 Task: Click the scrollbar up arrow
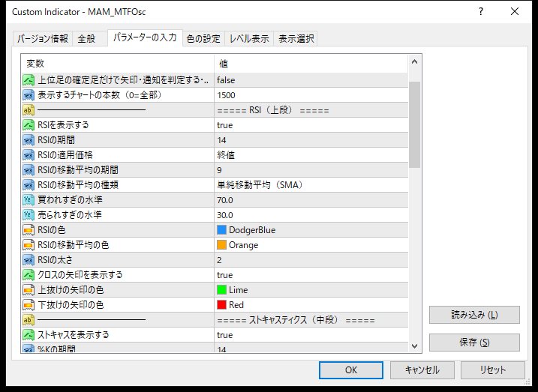414,62
